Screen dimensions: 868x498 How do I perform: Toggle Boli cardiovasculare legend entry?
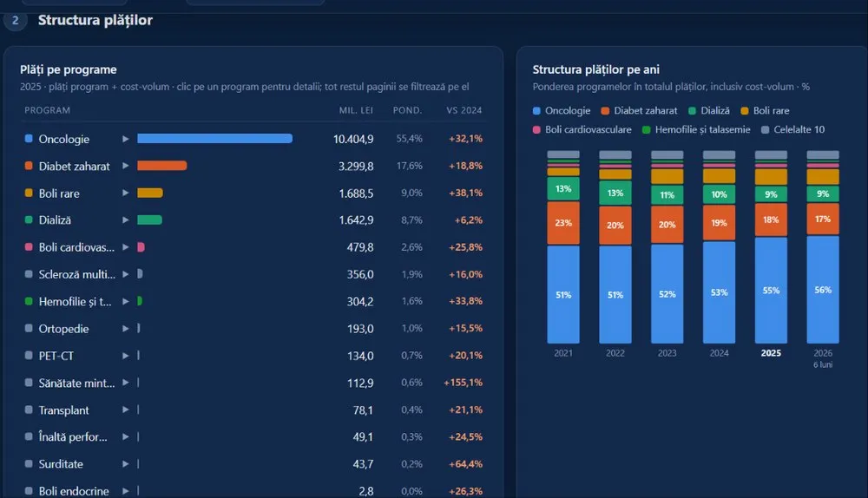pos(582,129)
